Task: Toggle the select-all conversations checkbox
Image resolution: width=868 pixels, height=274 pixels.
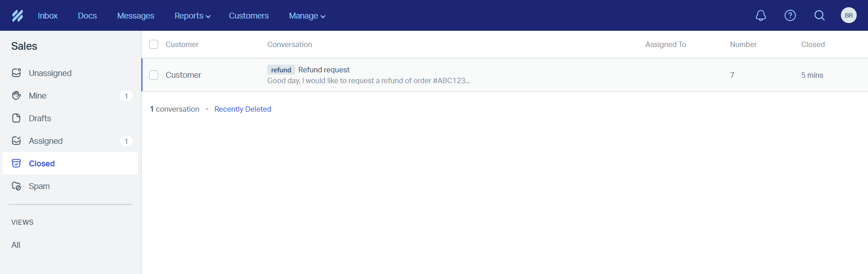Action: coord(154,44)
